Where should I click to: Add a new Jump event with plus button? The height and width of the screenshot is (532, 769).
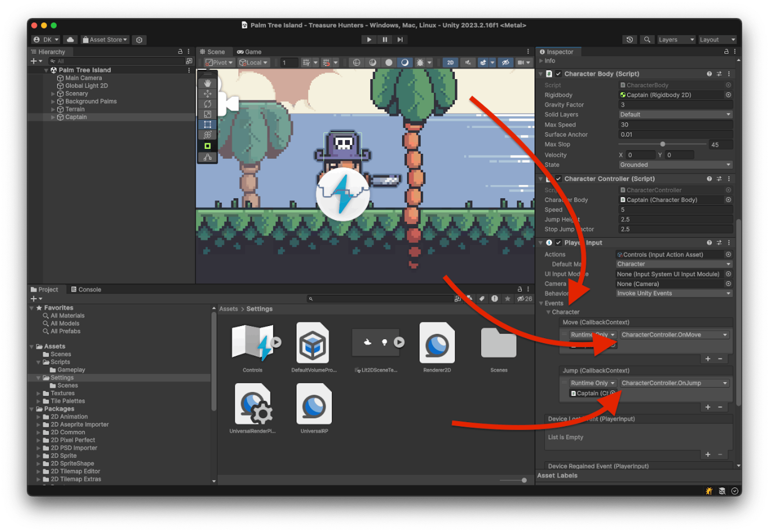708,407
